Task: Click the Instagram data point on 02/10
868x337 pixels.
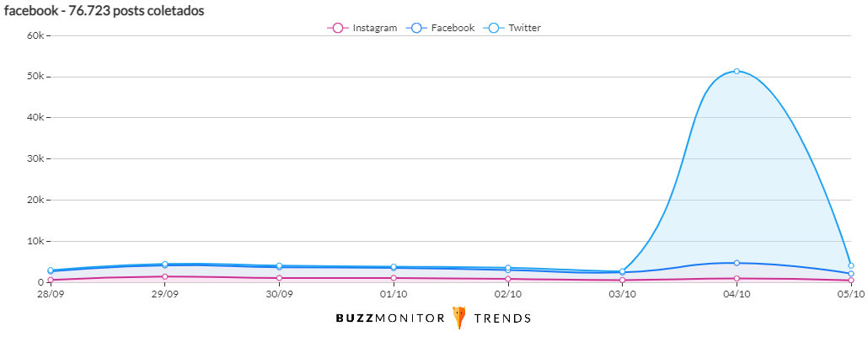Action: [x=508, y=279]
